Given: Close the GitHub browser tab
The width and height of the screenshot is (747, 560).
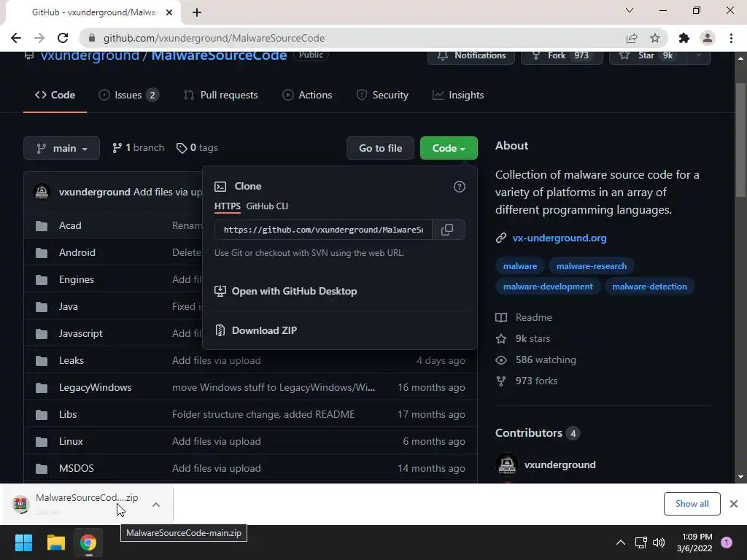Looking at the screenshot, I should coord(169,12).
